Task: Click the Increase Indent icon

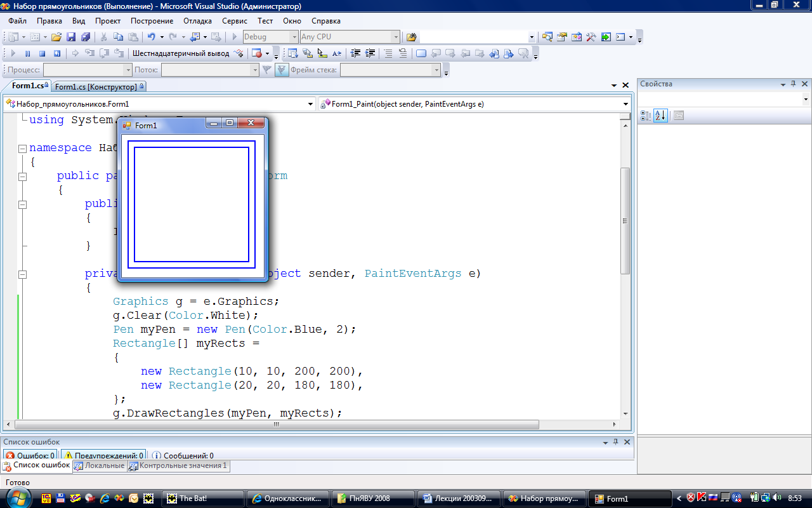Action: point(370,53)
